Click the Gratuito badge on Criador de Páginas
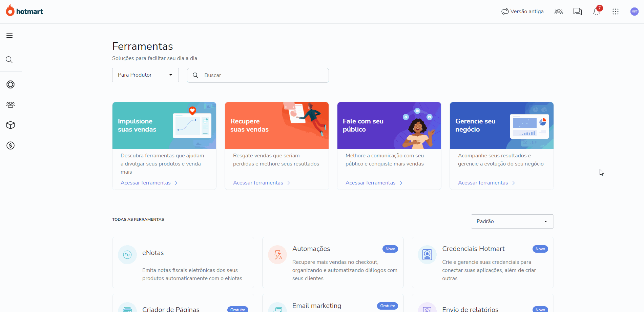 pyautogui.click(x=238, y=310)
